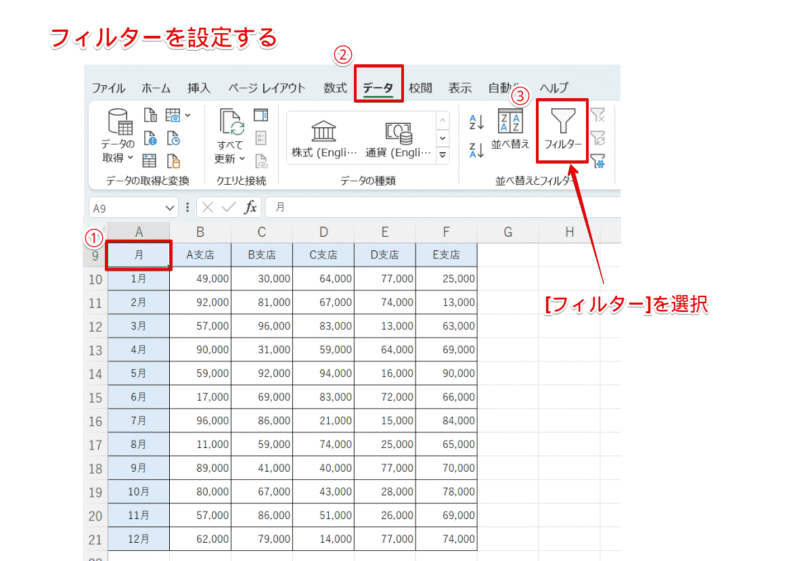The image size is (812, 561).
Task: Click the Recent Sources clock-document icon
Action: [x=173, y=138]
